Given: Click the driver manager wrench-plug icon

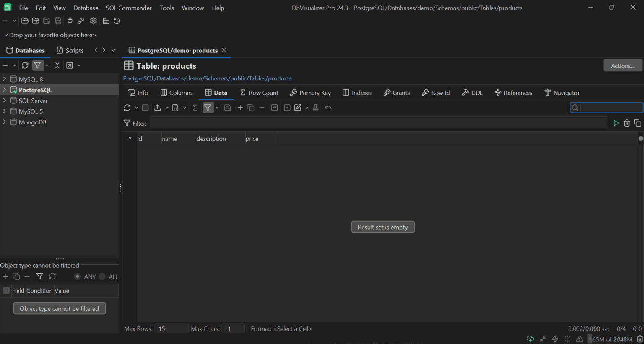Looking at the screenshot, I should pyautogui.click(x=80, y=21).
